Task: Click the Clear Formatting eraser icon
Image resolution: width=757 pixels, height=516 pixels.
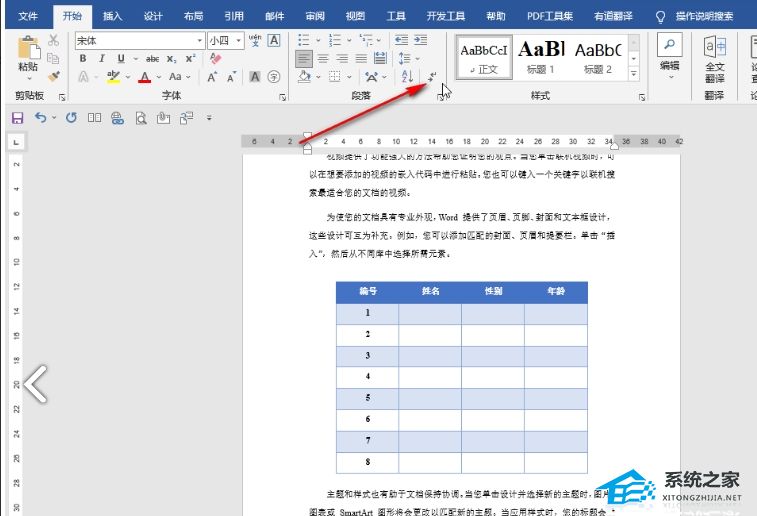Action: point(215,58)
